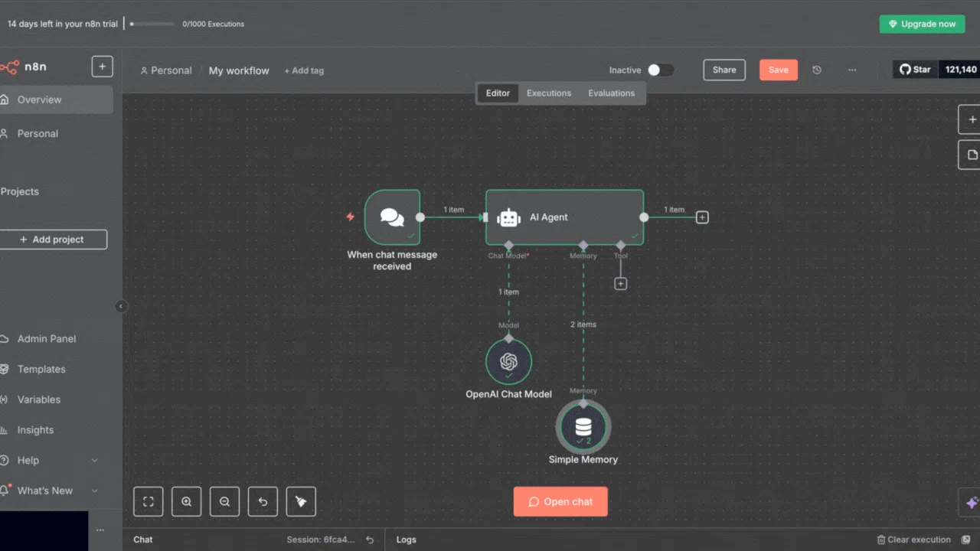This screenshot has height=551, width=980.
Task: Open workflow history clock icon
Action: tap(817, 70)
